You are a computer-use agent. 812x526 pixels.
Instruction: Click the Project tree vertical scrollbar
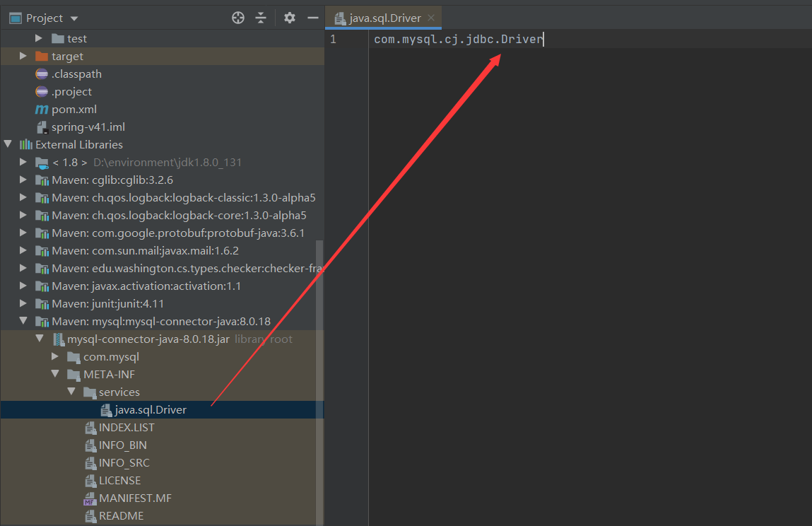coord(319,382)
